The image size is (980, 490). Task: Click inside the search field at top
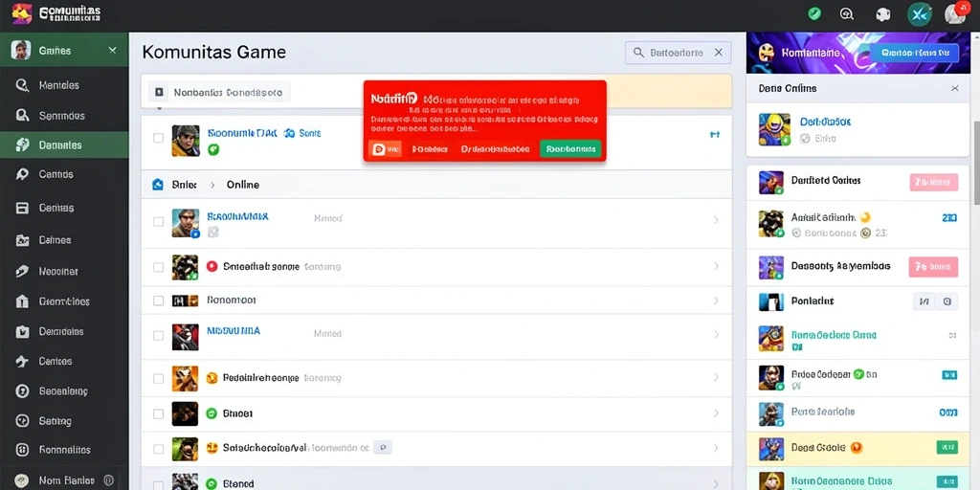[x=679, y=53]
